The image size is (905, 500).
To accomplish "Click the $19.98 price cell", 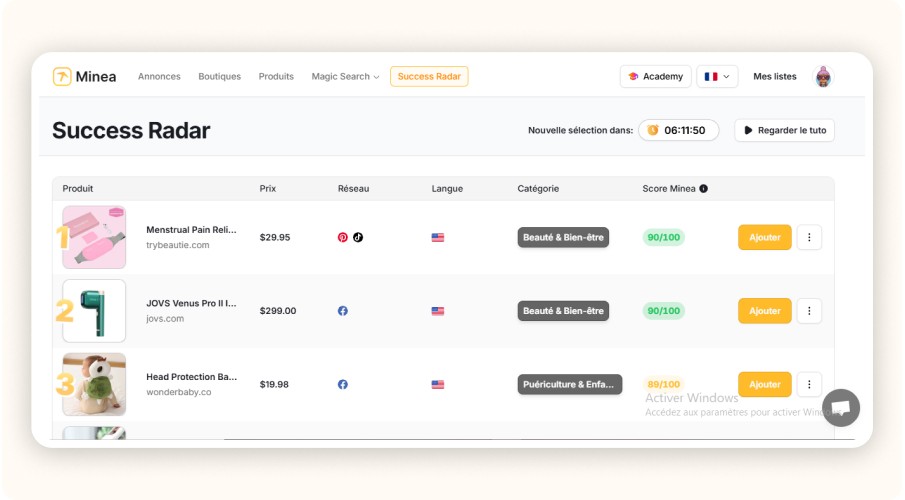I will pyautogui.click(x=274, y=384).
